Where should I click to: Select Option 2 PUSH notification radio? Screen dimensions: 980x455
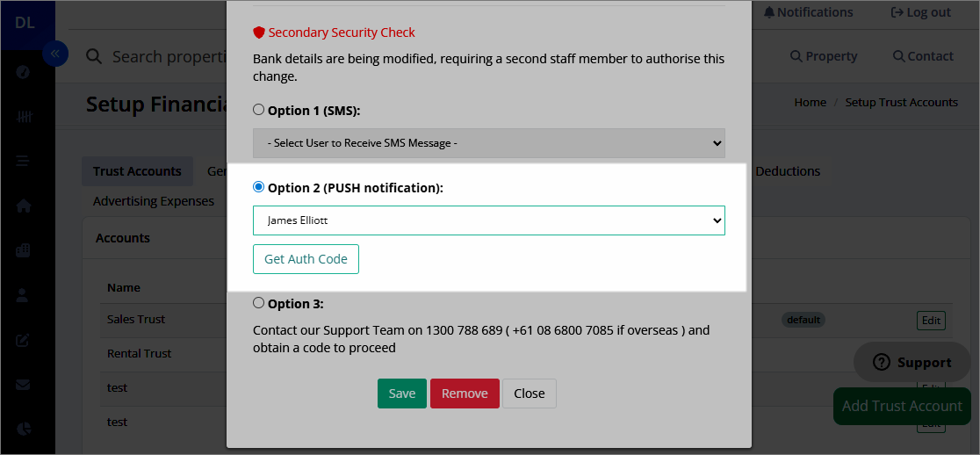pos(259,187)
